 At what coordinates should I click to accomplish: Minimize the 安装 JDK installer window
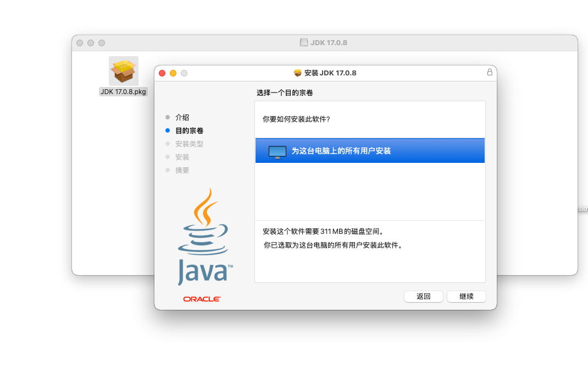[x=173, y=73]
